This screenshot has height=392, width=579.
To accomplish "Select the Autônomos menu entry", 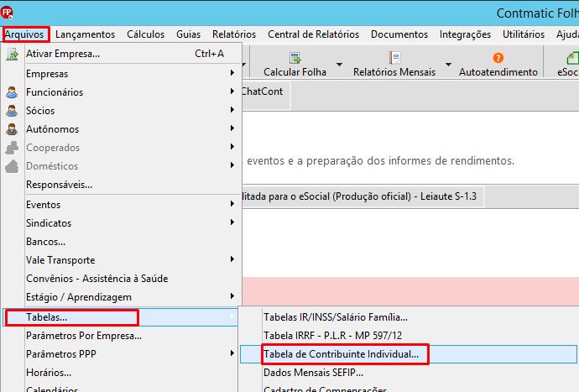I will pos(122,129).
